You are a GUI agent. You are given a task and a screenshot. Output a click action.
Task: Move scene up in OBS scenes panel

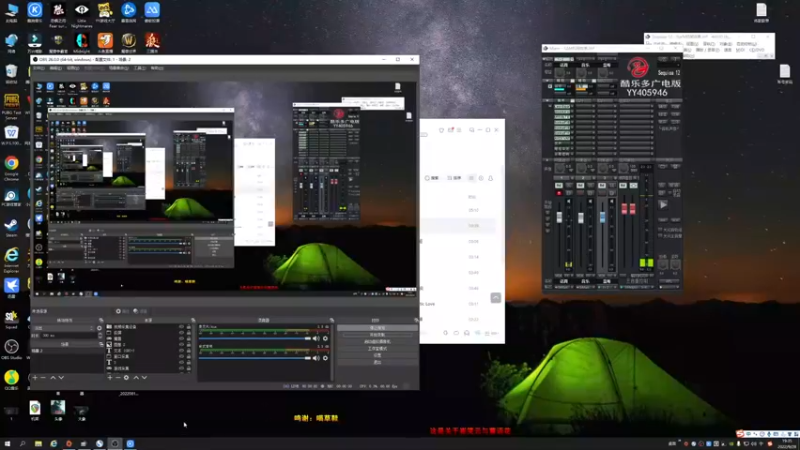[53, 378]
